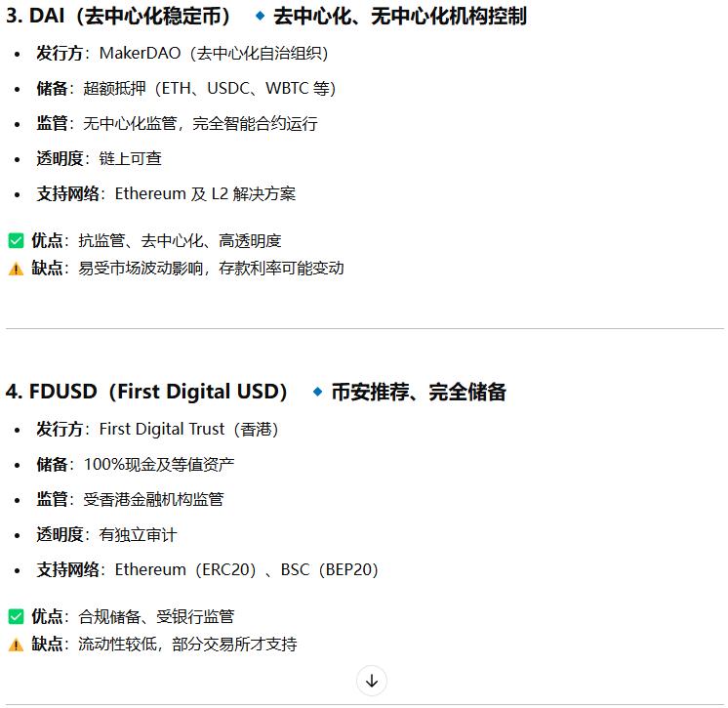Viewport: 728px width, 708px height.
Task: Click the "缺点" label under the FDUSD section
Action: pyautogui.click(x=47, y=644)
